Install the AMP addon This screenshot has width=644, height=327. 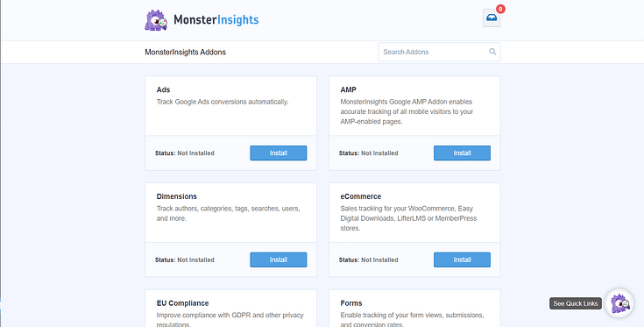tap(462, 153)
